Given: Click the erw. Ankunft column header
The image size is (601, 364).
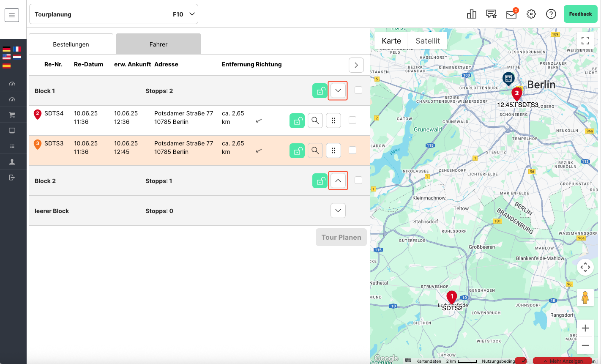Looking at the screenshot, I should 132,65.
